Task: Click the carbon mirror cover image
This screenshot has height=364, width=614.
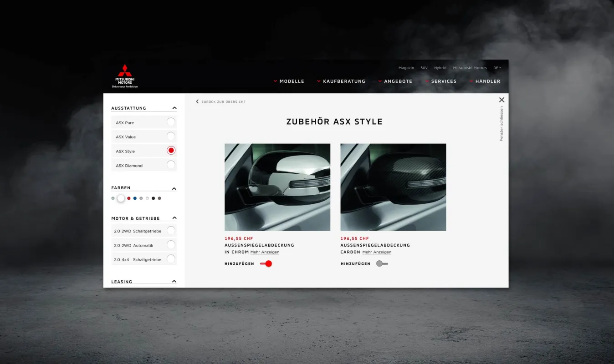Action: [x=393, y=187]
